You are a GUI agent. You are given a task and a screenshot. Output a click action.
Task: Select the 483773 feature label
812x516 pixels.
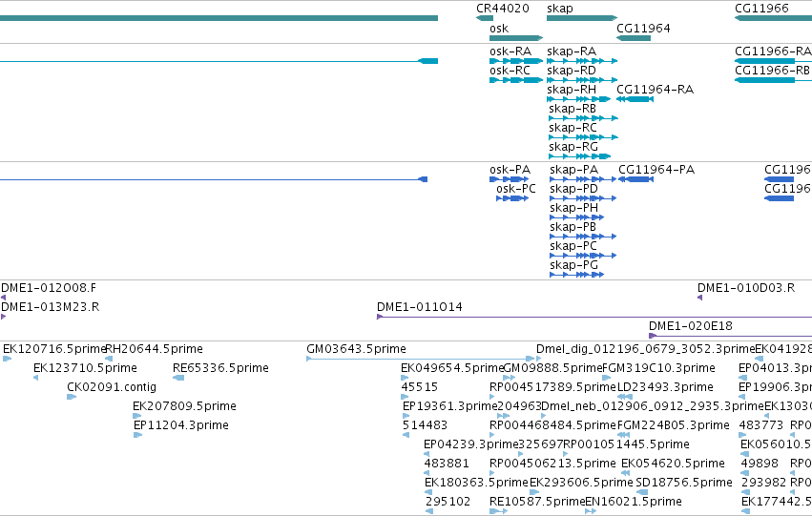(761, 426)
